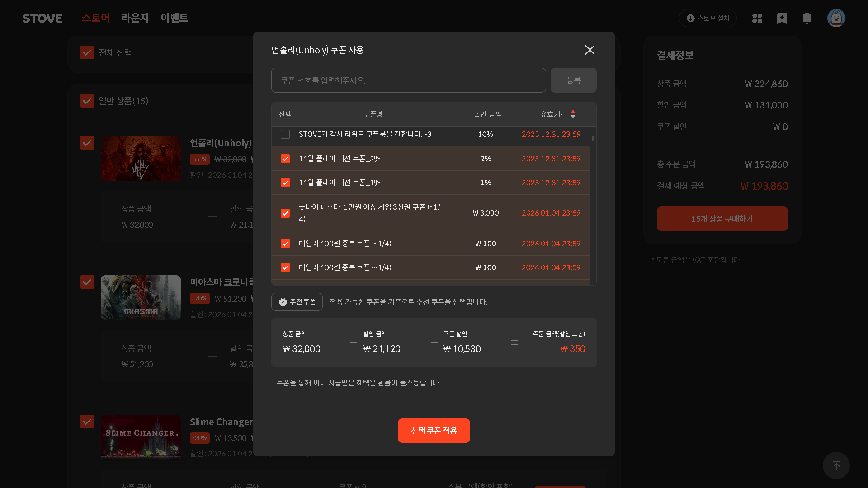Click the 추천 쿠폰 recommend button

pos(297,302)
